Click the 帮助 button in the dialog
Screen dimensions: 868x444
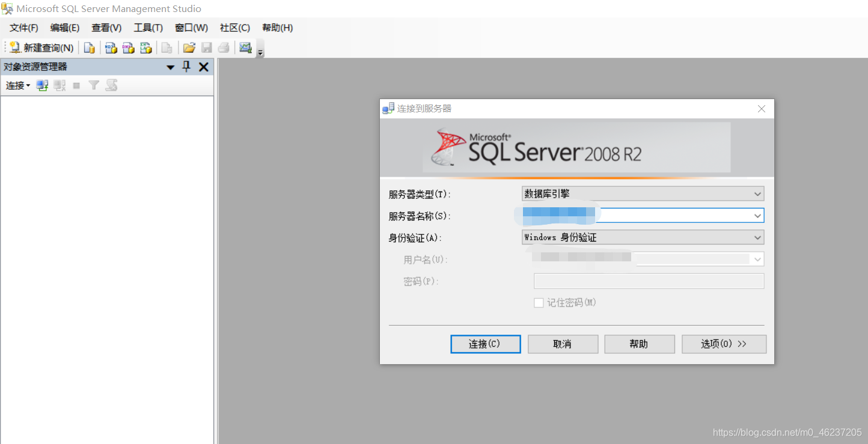(640, 344)
